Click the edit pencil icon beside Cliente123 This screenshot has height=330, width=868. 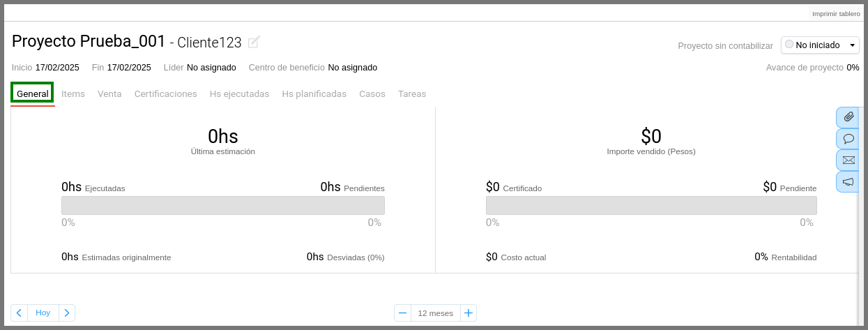(x=254, y=42)
